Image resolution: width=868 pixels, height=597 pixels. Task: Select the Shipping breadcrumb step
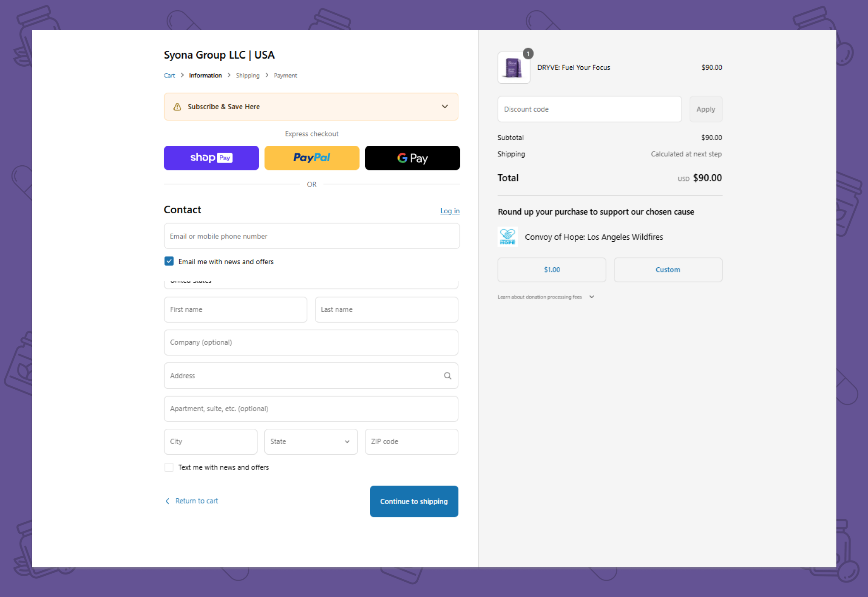[248, 76]
